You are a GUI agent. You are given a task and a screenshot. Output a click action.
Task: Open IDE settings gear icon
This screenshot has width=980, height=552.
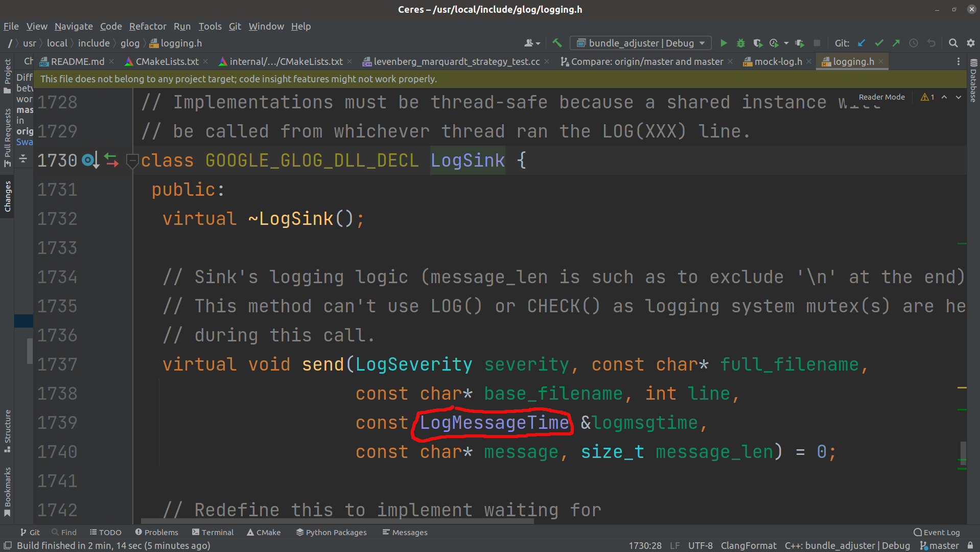(x=971, y=43)
